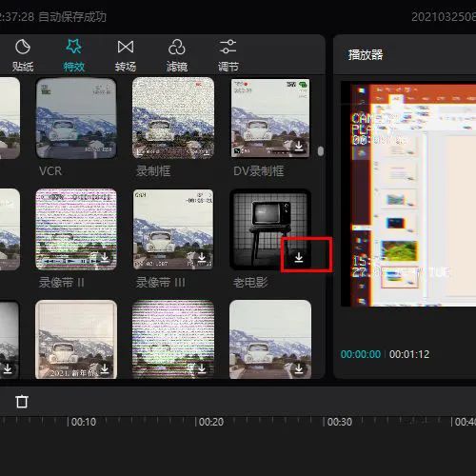The image size is (476, 476).
Task: Download the DV录制框 effect
Action: (x=299, y=146)
